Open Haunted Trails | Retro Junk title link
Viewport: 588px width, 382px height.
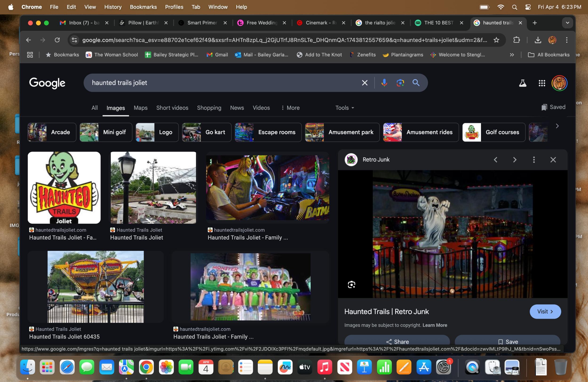pyautogui.click(x=386, y=312)
